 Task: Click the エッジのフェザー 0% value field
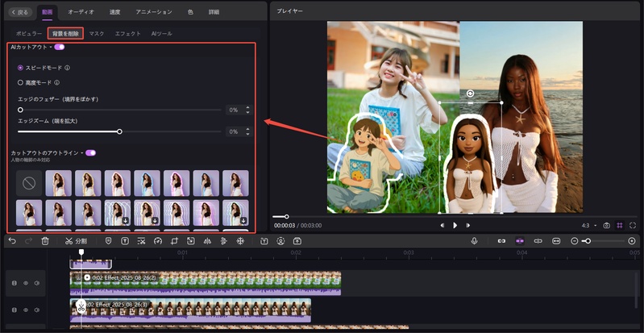[x=234, y=110]
